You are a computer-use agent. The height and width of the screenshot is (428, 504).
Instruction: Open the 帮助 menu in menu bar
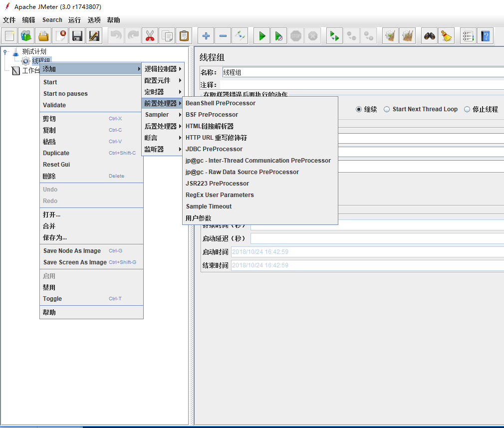pyautogui.click(x=113, y=20)
